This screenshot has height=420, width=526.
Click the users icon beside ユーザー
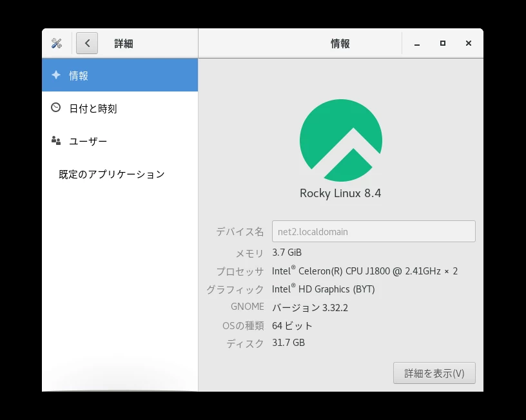coord(56,140)
